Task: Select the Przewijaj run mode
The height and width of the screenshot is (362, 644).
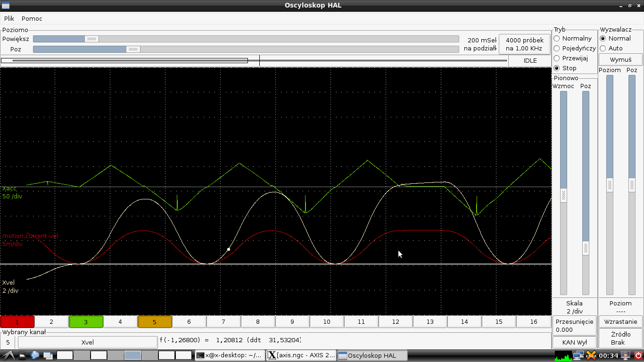Action: pyautogui.click(x=571, y=58)
